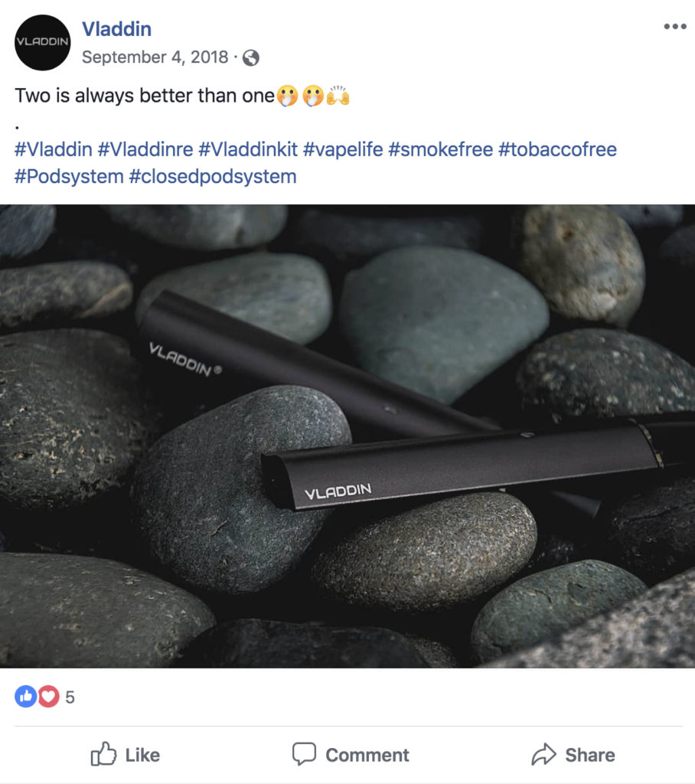
Task: Click the blue thumbs-up reaction icon
Action: [26, 696]
